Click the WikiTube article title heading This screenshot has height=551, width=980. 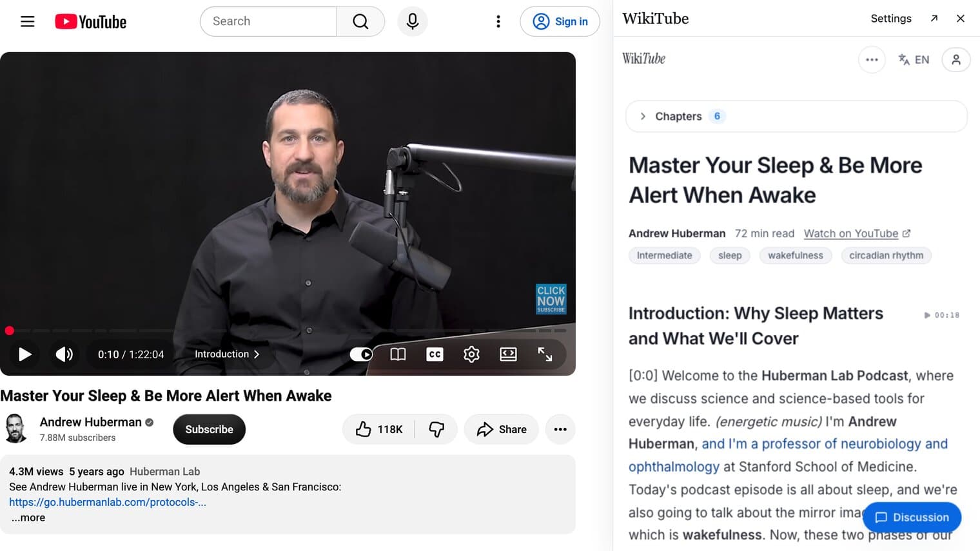(x=775, y=180)
